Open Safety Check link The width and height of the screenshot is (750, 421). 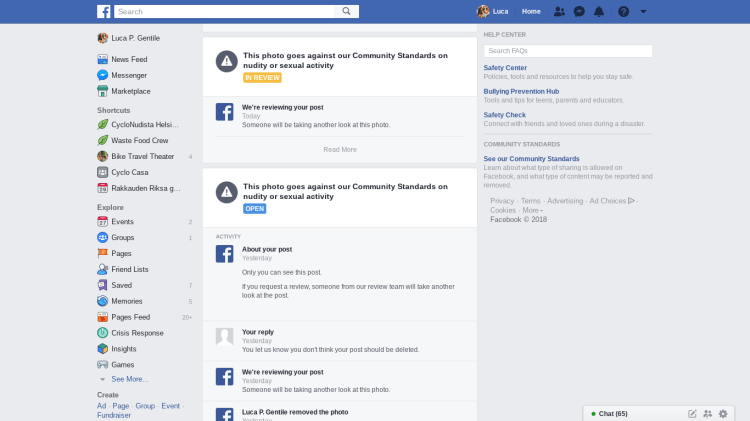click(x=505, y=115)
